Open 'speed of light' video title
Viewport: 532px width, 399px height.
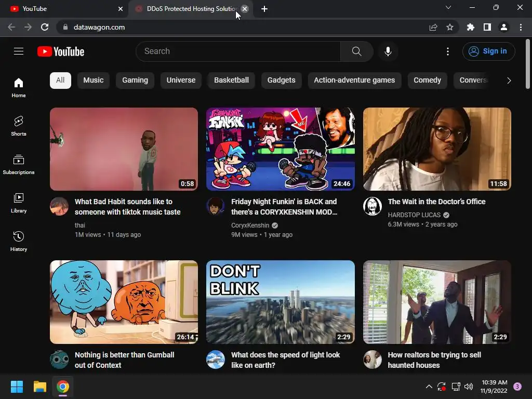pos(285,360)
